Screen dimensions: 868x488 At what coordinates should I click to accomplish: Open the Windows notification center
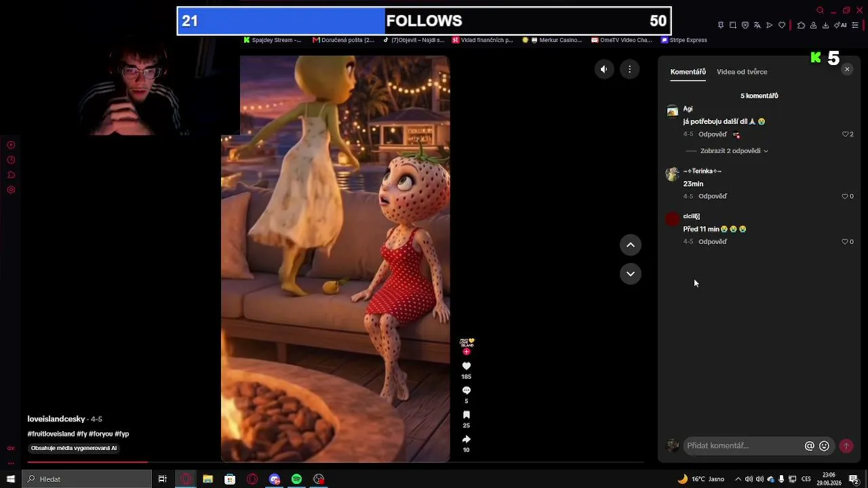coord(854,479)
